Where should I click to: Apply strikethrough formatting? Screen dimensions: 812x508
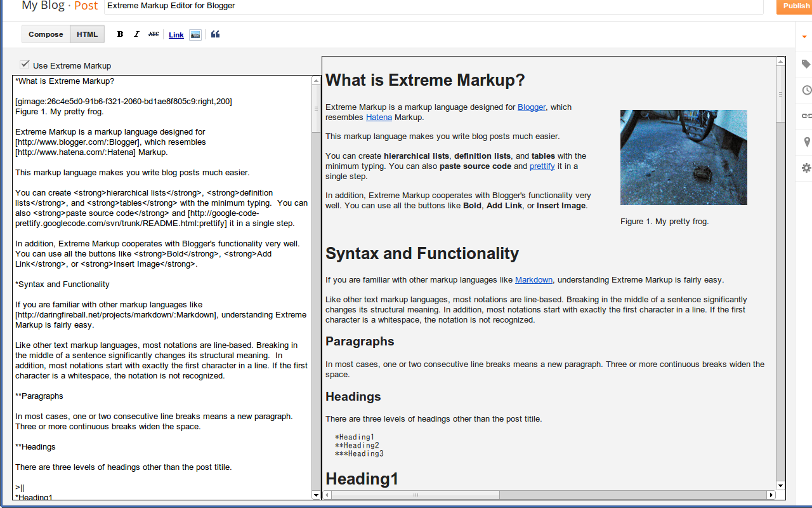click(153, 34)
